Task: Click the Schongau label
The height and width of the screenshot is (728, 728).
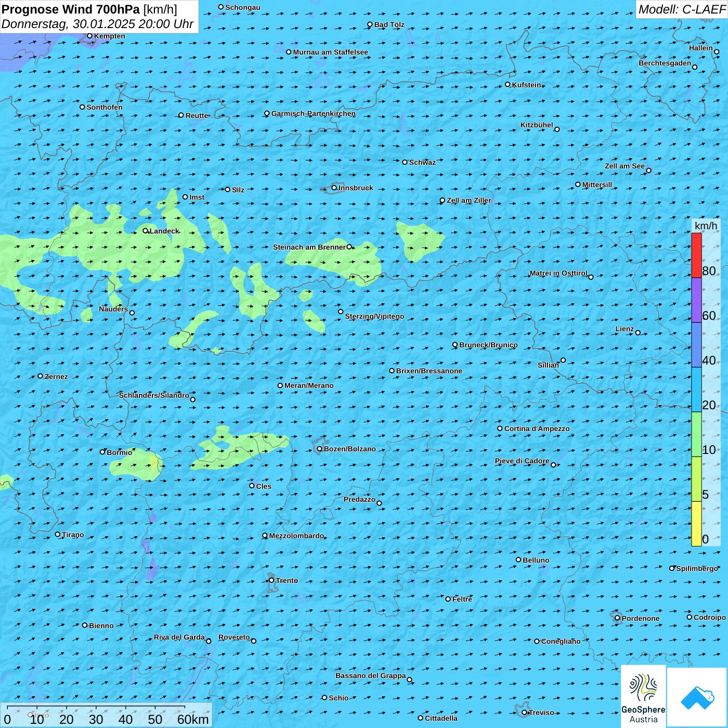Action: pyautogui.click(x=243, y=7)
